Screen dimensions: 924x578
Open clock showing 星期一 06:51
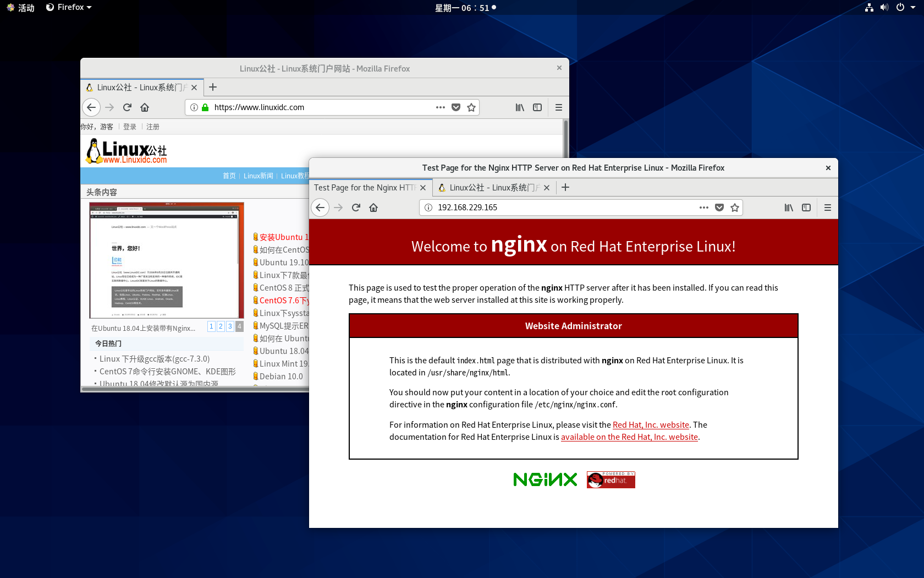pyautogui.click(x=465, y=8)
